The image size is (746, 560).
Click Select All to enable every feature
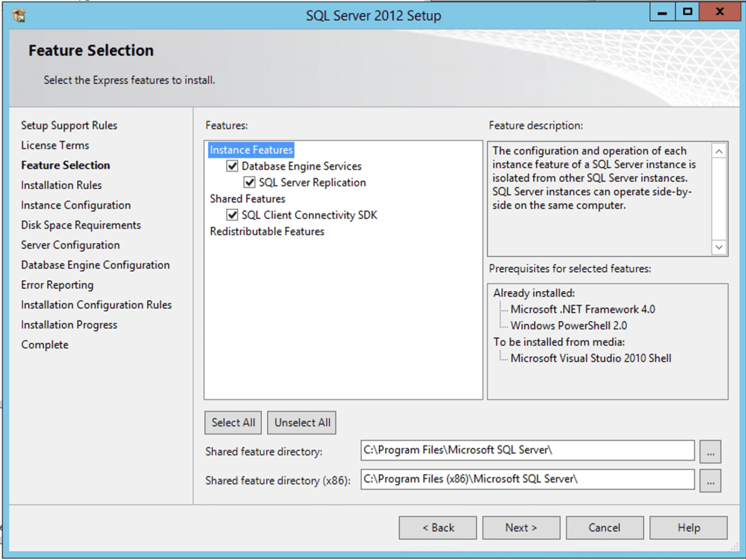[x=233, y=422]
